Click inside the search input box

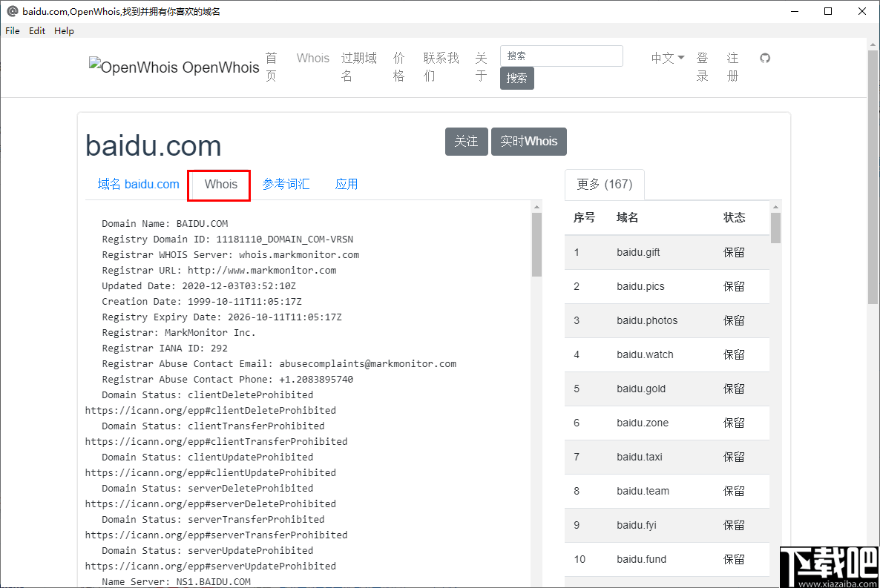[561, 56]
